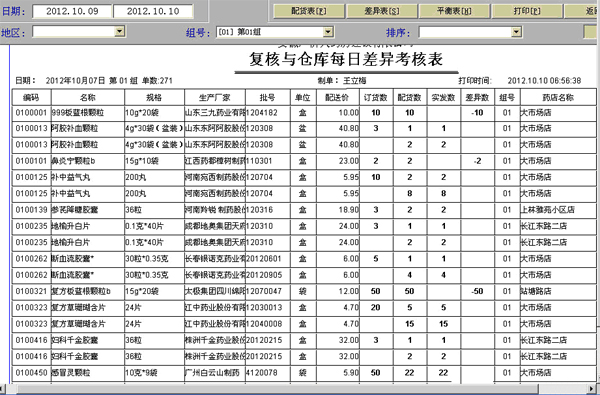Screen dimensions: 600x395
Task: Click batch number 20120905
Action: (264, 275)
